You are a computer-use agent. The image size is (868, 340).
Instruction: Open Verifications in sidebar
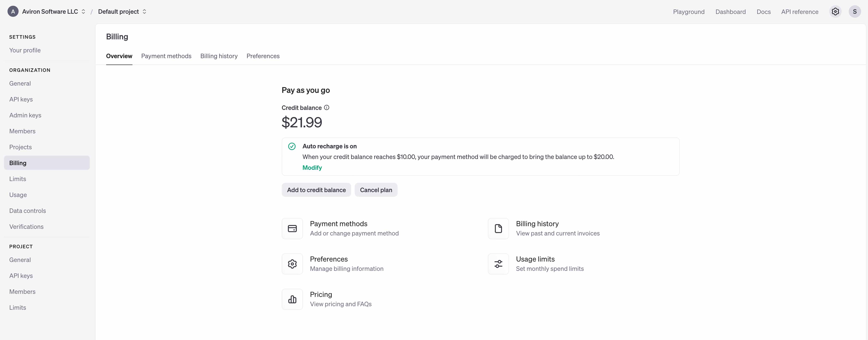coord(47,226)
